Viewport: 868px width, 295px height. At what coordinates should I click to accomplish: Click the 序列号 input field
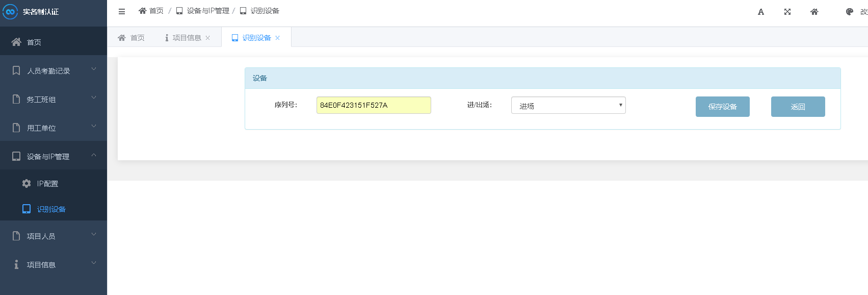pos(373,105)
